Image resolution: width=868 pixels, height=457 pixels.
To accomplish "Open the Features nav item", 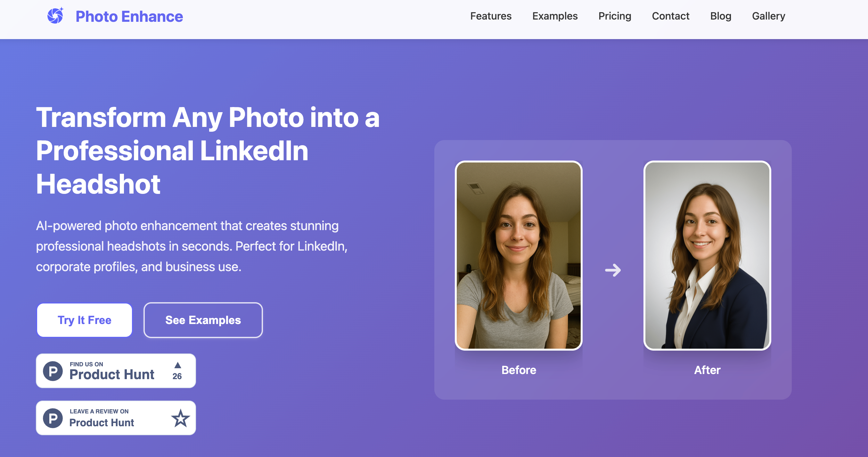I will tap(491, 16).
